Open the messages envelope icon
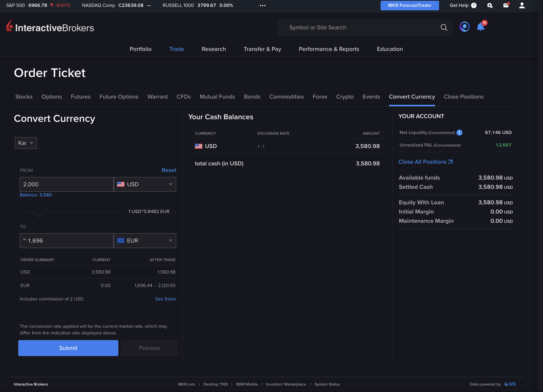This screenshot has height=392, width=543. point(506,5)
